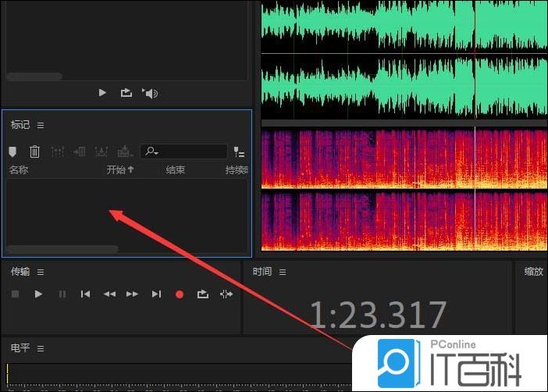Select the 时间 panel tab
Image resolution: width=548 pixels, height=392 pixels.
point(262,272)
